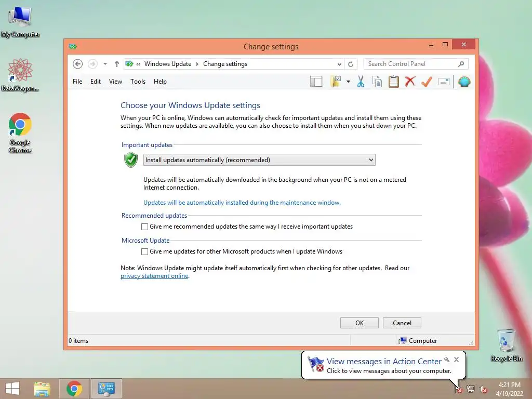532x399 pixels.
Task: Click Action Center flag tray icon
Action: (x=458, y=389)
